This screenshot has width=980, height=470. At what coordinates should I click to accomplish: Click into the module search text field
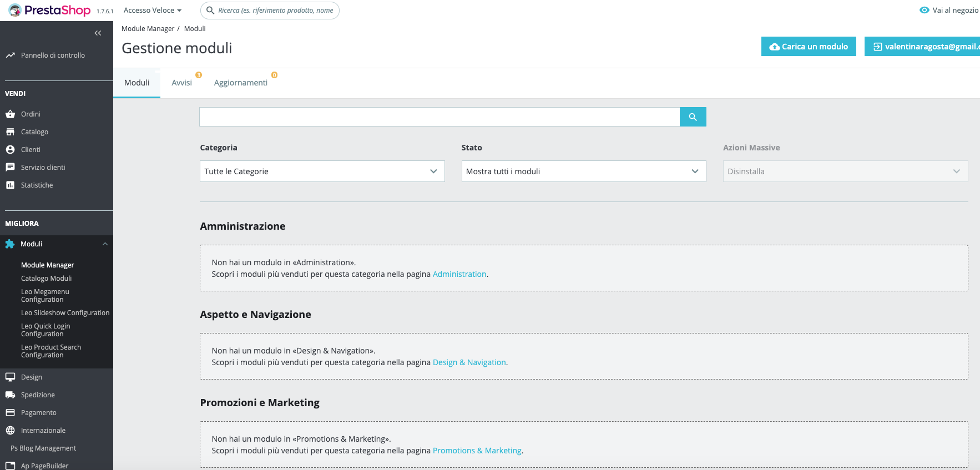click(440, 117)
